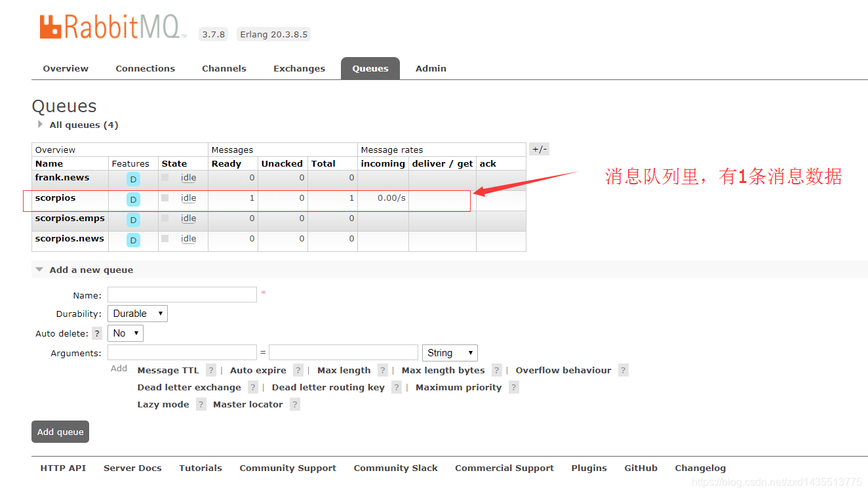Open help icon next to Maximum priority
Image resolution: width=868 pixels, height=494 pixels.
coord(514,387)
